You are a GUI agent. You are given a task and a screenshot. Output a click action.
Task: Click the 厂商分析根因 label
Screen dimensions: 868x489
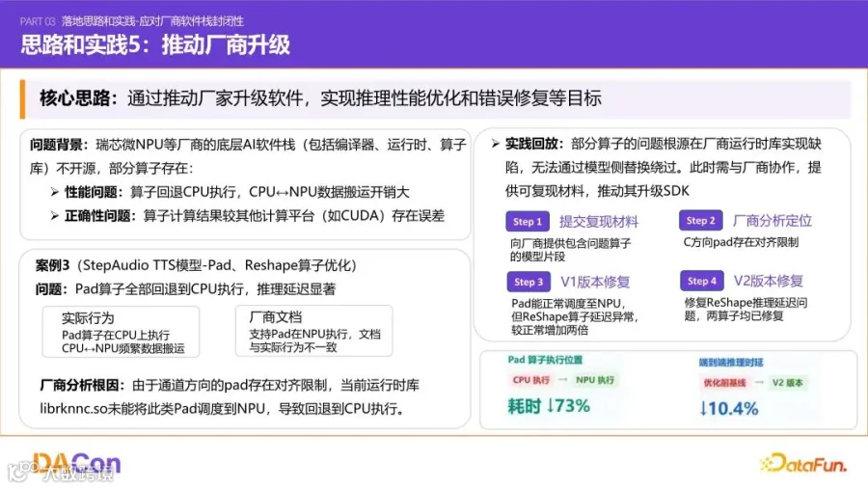85,385
